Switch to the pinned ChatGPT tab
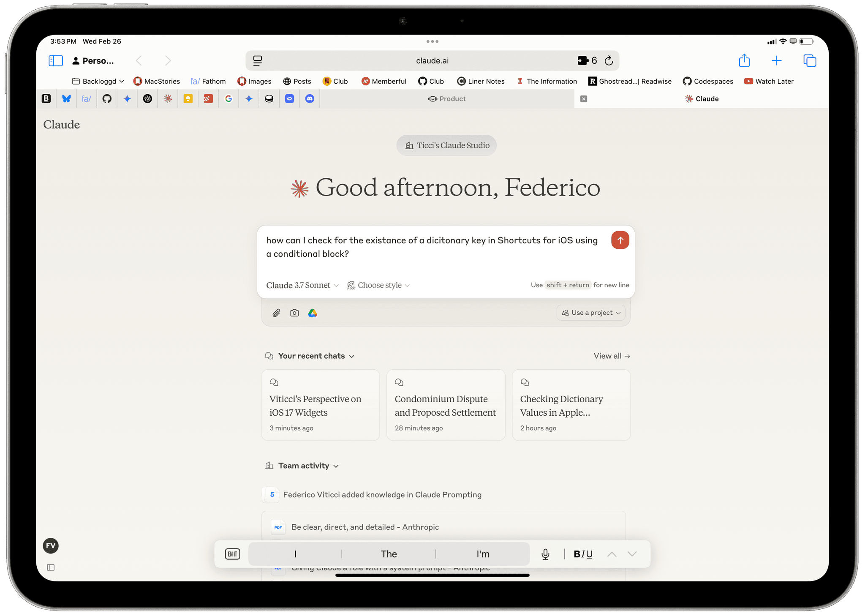 [147, 99]
